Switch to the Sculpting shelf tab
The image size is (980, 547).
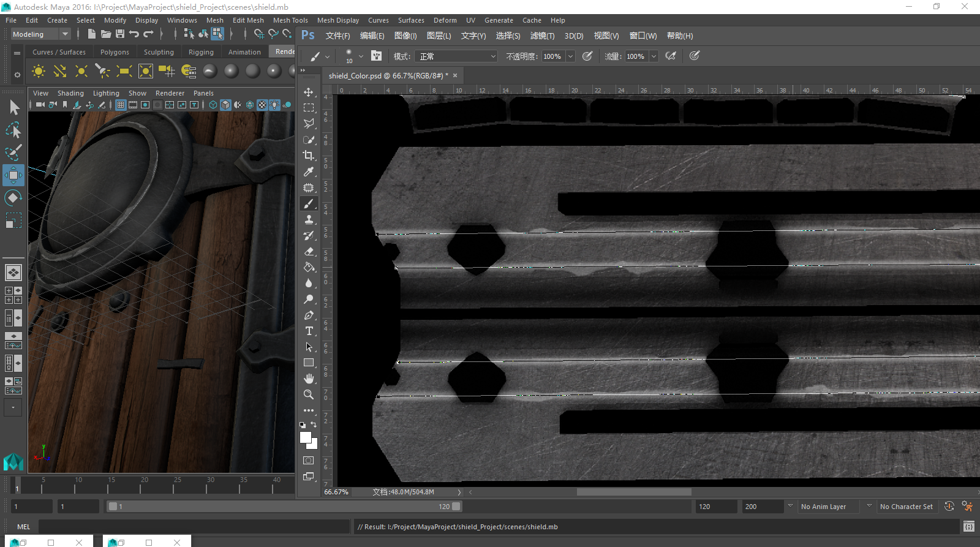tap(159, 52)
